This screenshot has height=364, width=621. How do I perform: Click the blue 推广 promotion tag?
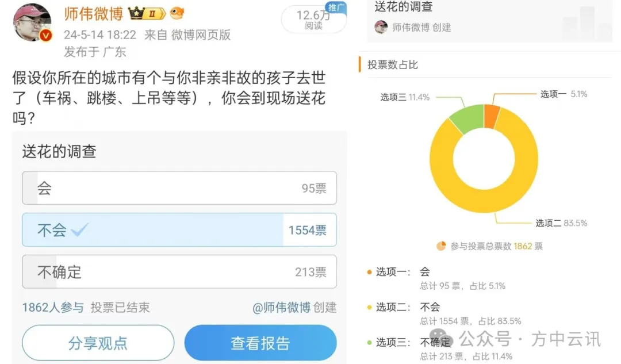336,7
